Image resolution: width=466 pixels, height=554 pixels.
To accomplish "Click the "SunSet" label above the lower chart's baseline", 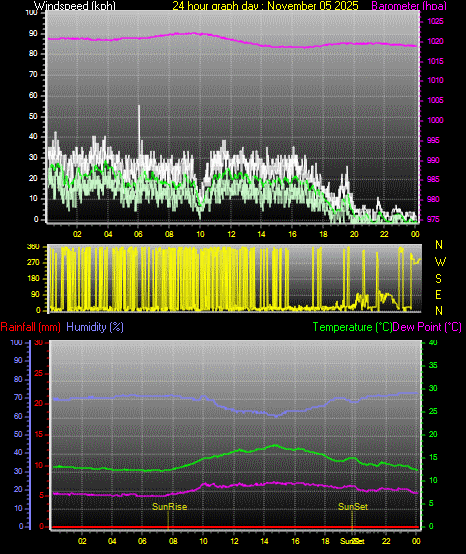I will (353, 507).
